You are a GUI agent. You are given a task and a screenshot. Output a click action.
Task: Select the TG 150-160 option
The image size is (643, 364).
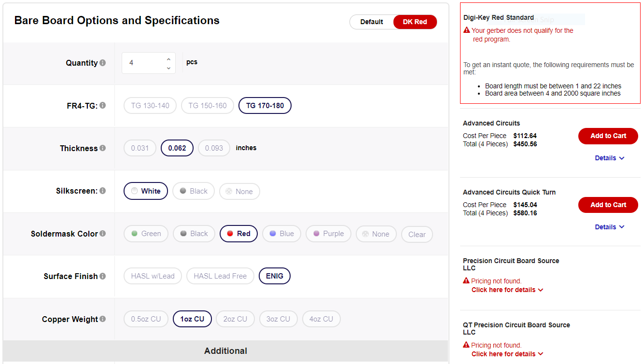click(208, 106)
